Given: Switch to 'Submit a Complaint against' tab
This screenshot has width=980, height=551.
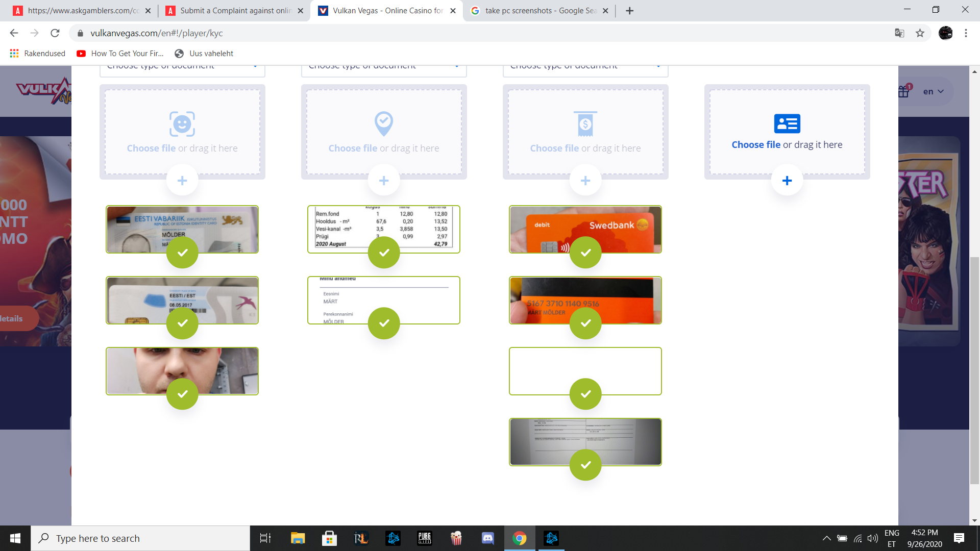Looking at the screenshot, I should coord(235,11).
